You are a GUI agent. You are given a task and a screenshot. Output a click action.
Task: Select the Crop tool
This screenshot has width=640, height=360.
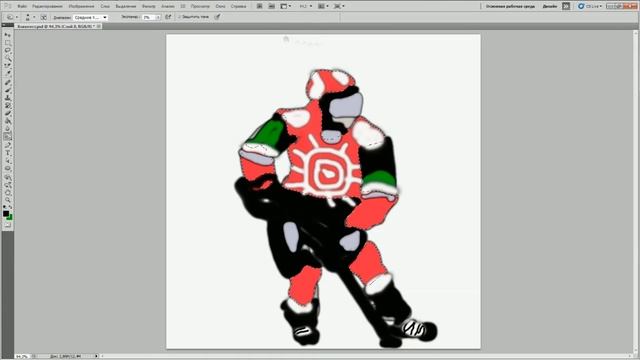pos(7,66)
